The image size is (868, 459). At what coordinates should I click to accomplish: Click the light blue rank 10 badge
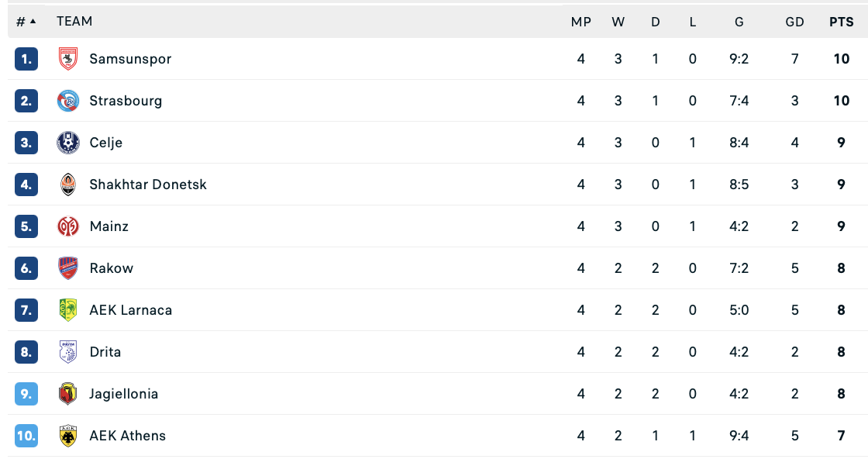pos(26,436)
